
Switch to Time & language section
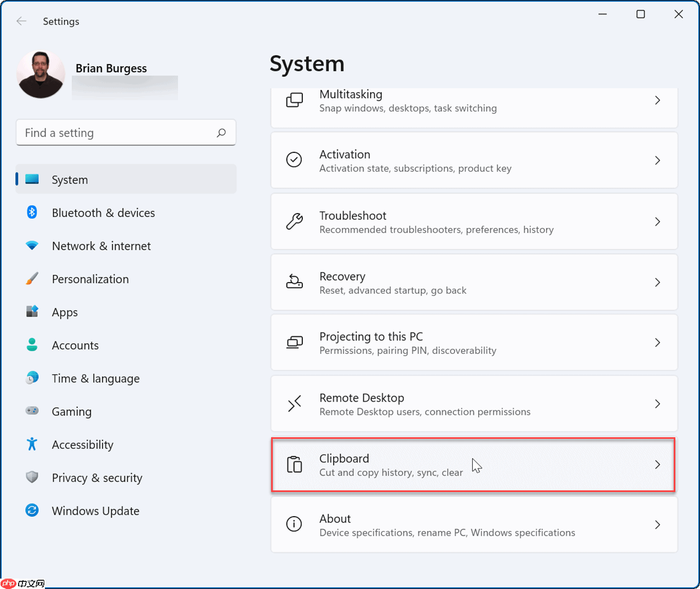click(95, 379)
